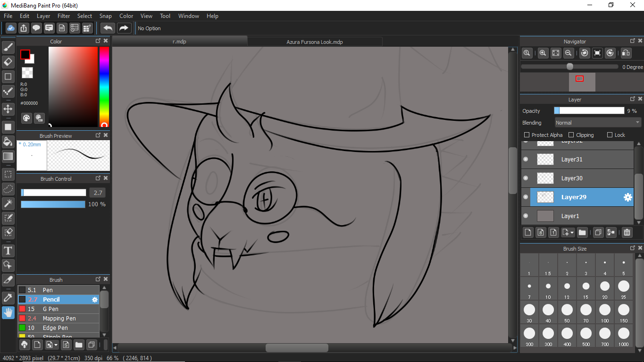This screenshot has width=644, height=362.
Task: Select the Move tool
Action: (8, 109)
